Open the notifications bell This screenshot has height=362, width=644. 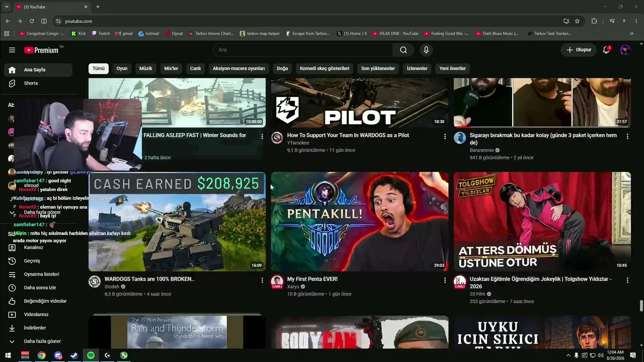coord(606,50)
